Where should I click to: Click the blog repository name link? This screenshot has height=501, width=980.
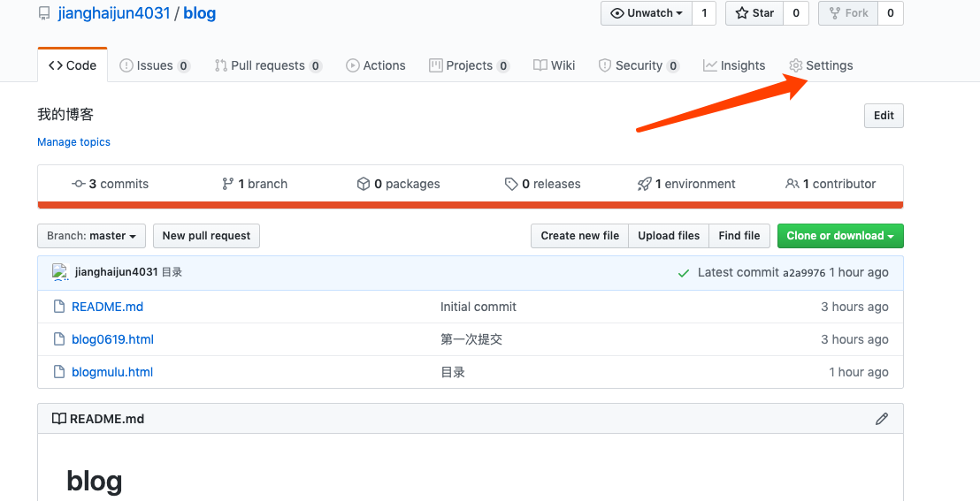(199, 13)
